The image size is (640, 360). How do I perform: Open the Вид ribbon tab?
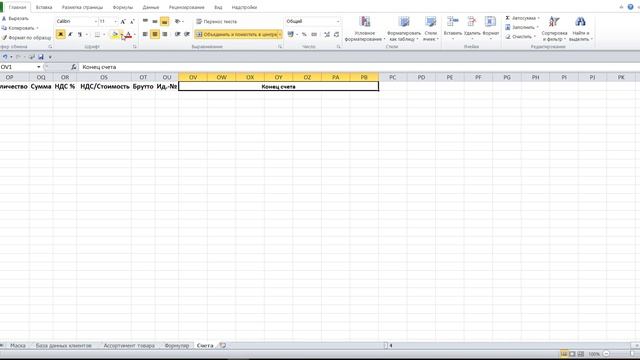point(218,7)
